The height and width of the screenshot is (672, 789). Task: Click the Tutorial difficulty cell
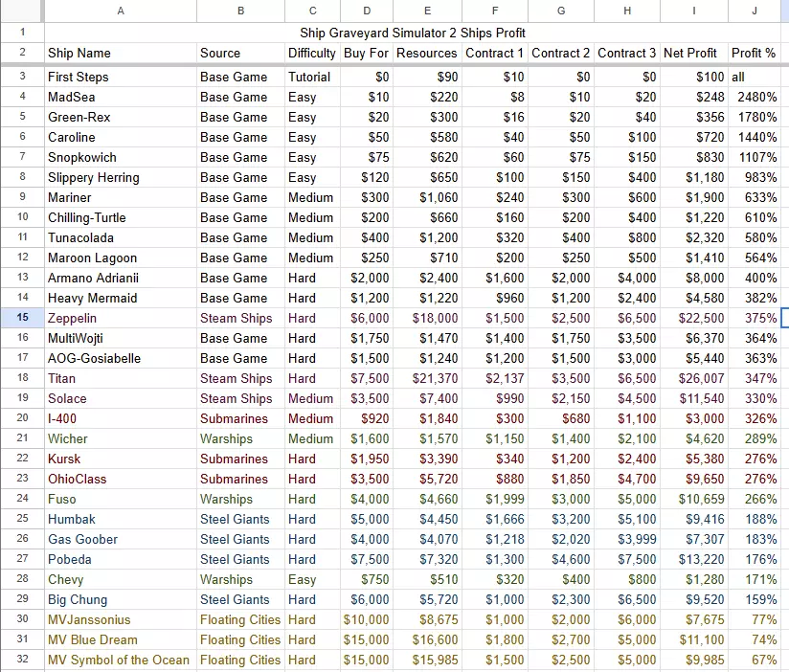pos(312,77)
